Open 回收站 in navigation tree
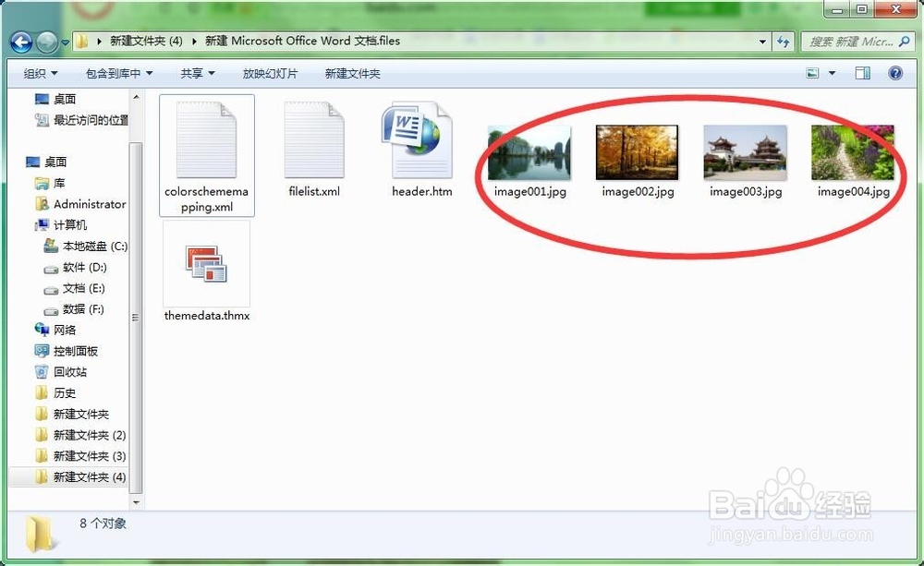The height and width of the screenshot is (566, 924). pyautogui.click(x=61, y=372)
